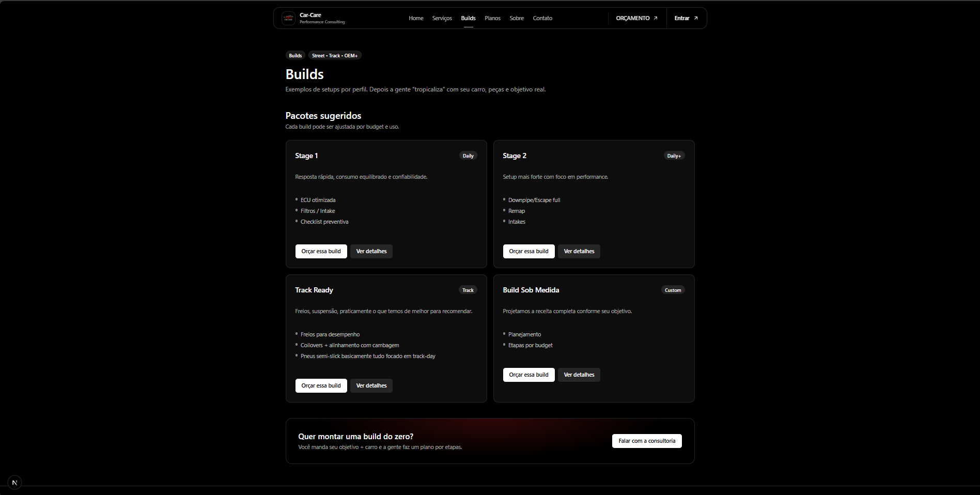Go to the Contato page
The image size is (980, 495).
point(542,18)
